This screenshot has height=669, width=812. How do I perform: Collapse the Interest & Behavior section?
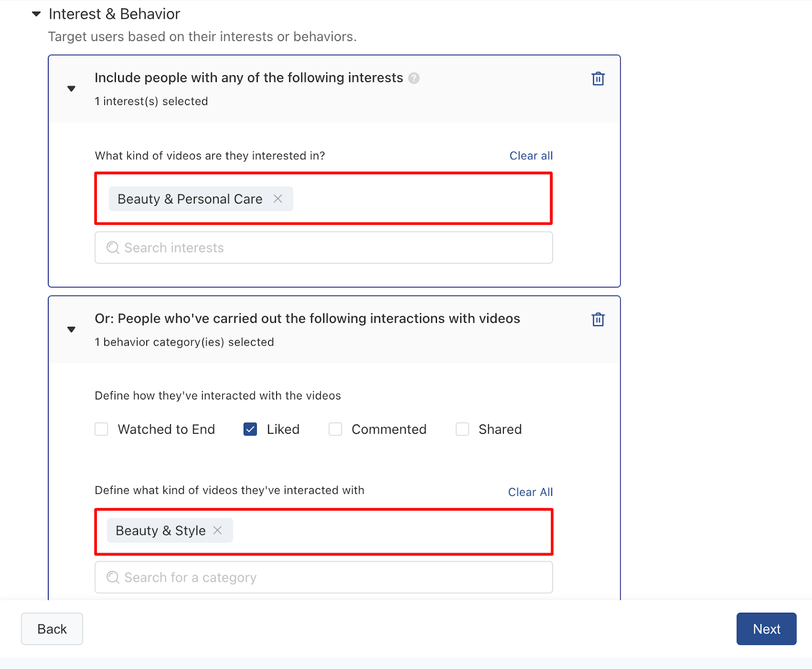37,14
